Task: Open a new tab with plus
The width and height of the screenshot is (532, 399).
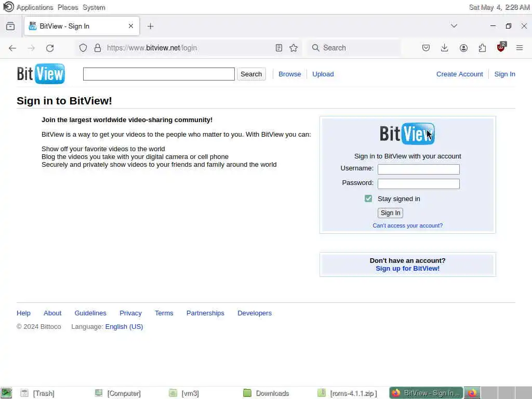Action: click(x=150, y=26)
